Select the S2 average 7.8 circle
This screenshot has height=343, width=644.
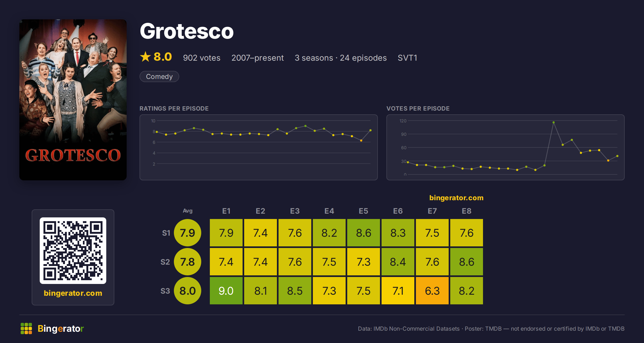tap(188, 262)
